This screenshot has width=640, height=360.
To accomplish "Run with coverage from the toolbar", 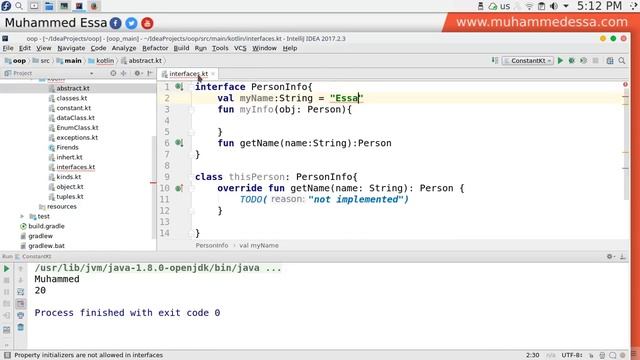I will (x=584, y=60).
